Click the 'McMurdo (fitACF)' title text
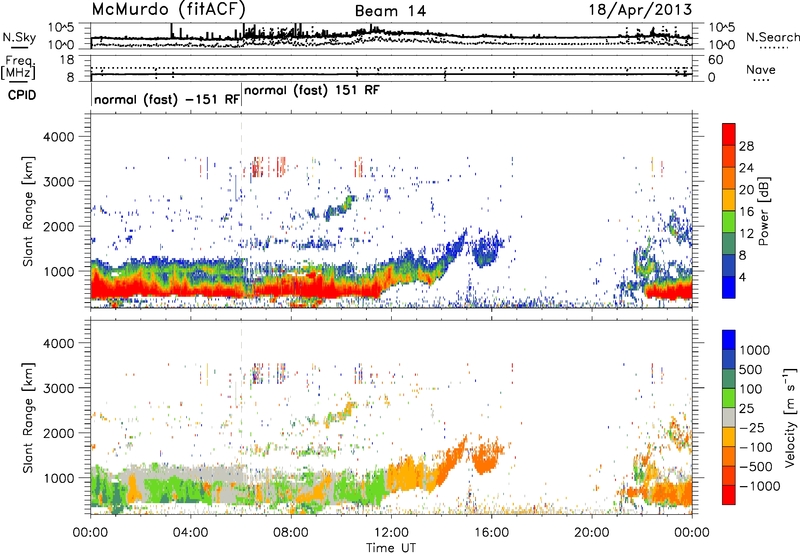Screen dimensions: 800x554 pos(169,9)
